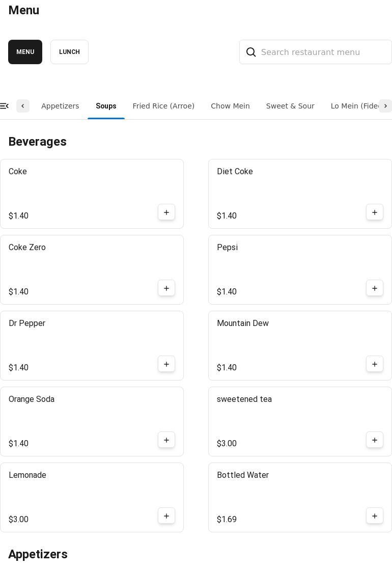Switch to the Appetizers category tab
Image resolution: width=392 pixels, height=569 pixels.
60,106
